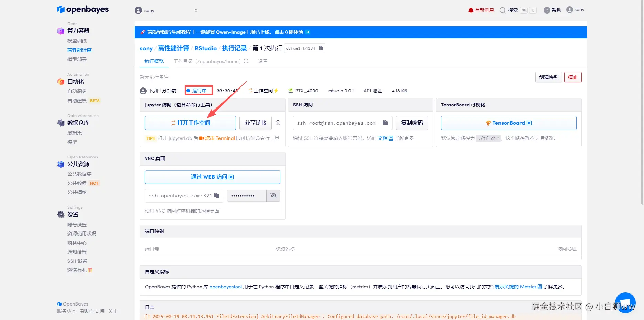Click 通过 WEB 访问 for VNC
The height and width of the screenshot is (320, 644).
tap(212, 177)
